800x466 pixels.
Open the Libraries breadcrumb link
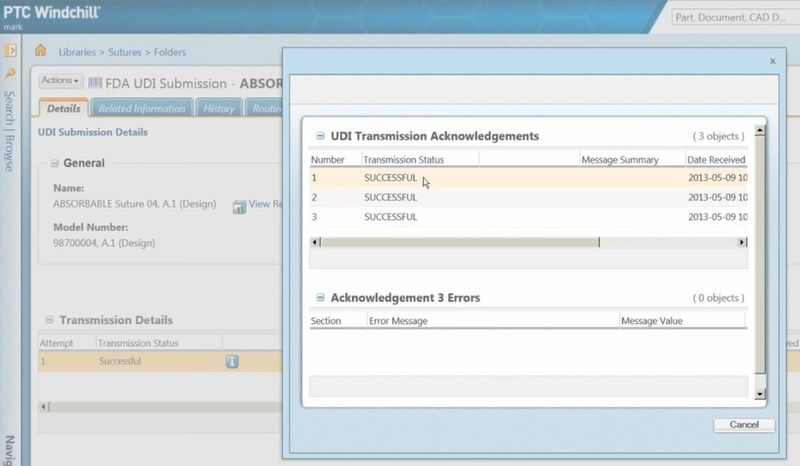pos(77,52)
